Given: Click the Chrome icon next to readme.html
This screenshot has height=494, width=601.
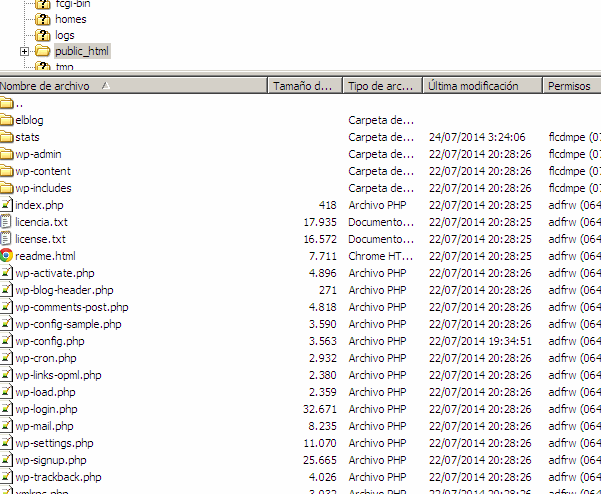Looking at the screenshot, I should tap(7, 256).
